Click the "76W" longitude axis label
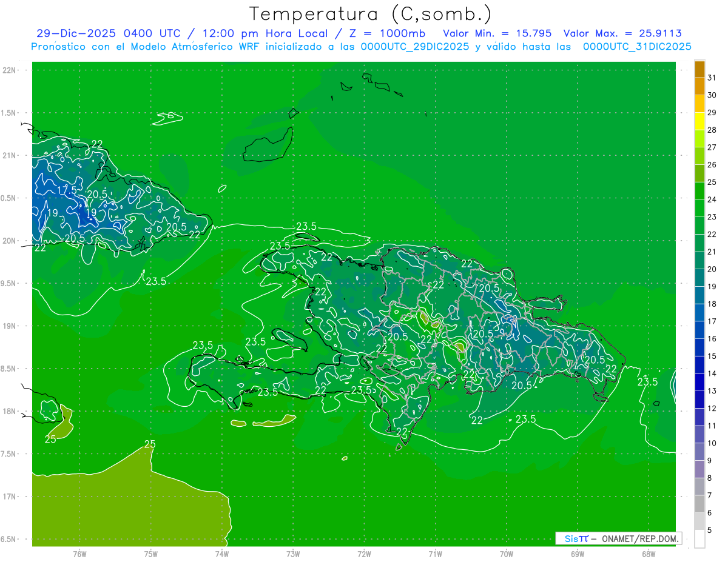Image resolution: width=728 pixels, height=562 pixels. [79, 554]
